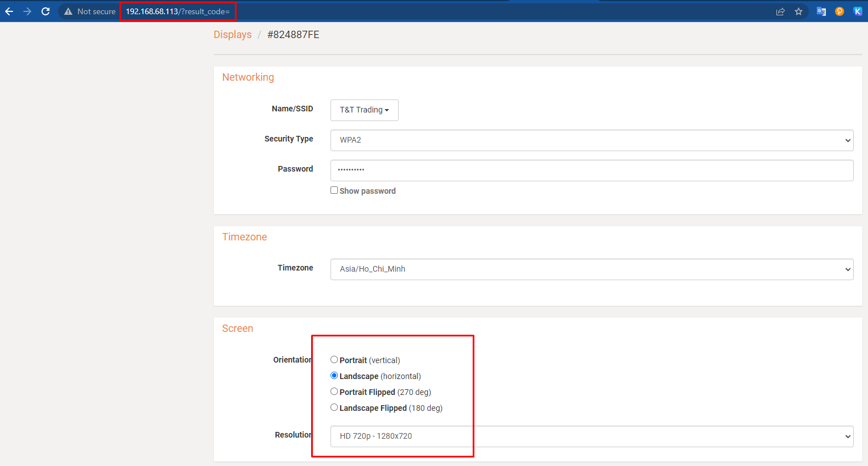This screenshot has width=868, height=466.
Task: Open the Displays breadcrumb link
Action: tap(233, 35)
